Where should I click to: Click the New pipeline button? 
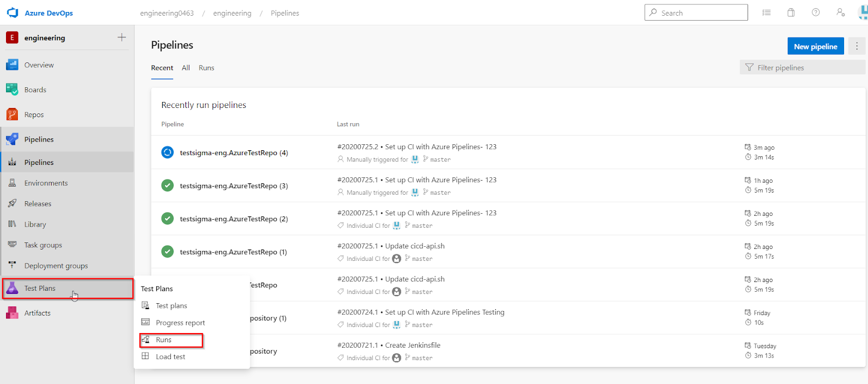pos(815,46)
